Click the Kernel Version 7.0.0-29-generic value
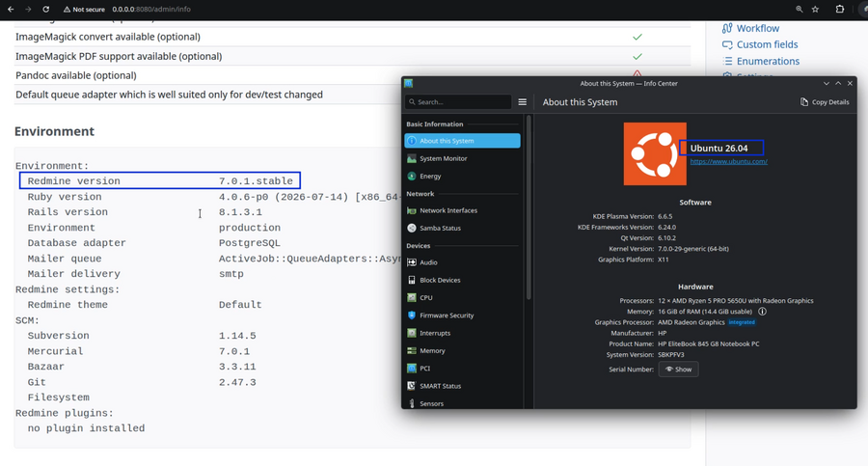The image size is (868, 466). (693, 249)
